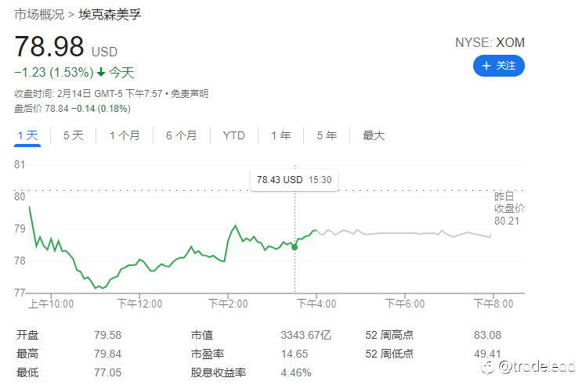Switch to the 1 年 tab
This screenshot has height=392, width=582.
280,135
